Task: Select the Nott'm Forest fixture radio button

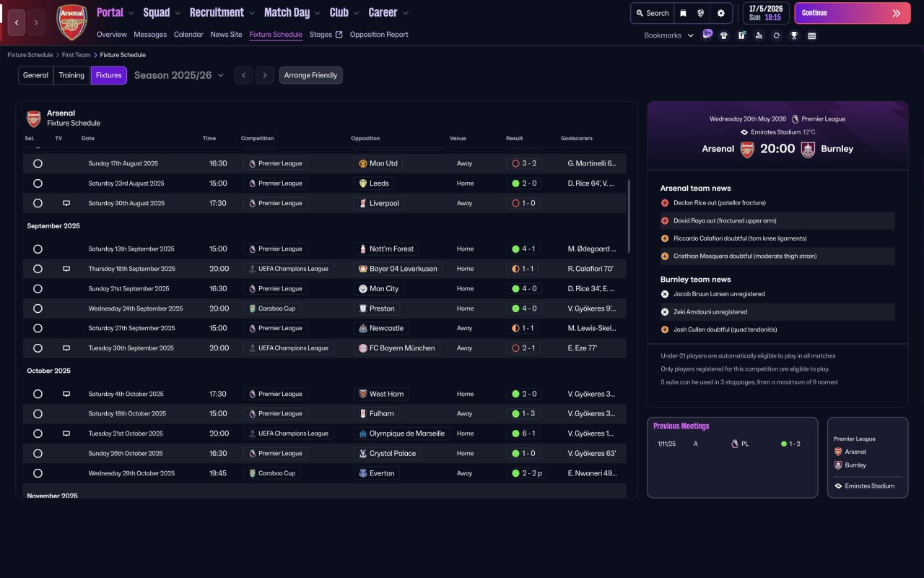Action: pyautogui.click(x=38, y=249)
